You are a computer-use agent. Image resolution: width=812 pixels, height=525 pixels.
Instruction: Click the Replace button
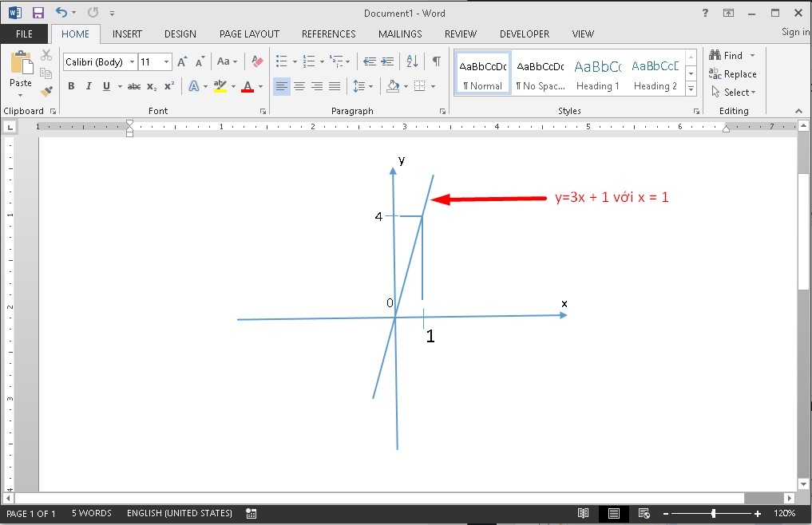click(733, 74)
